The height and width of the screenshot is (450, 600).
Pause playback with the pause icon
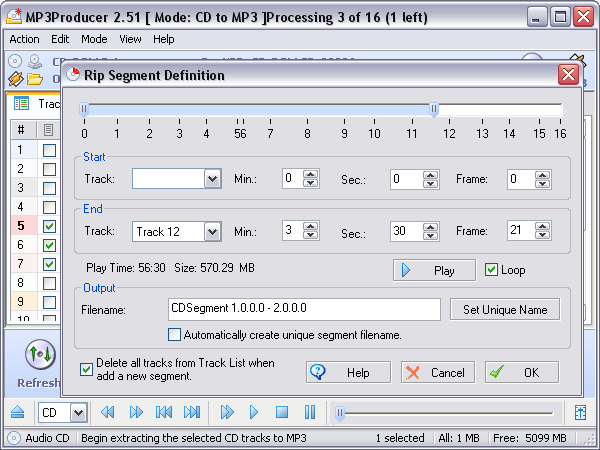pos(310,412)
